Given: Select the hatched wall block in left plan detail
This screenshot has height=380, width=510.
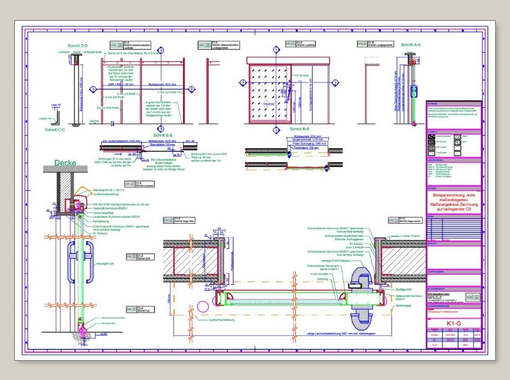Looking at the screenshot, I should (195, 261).
